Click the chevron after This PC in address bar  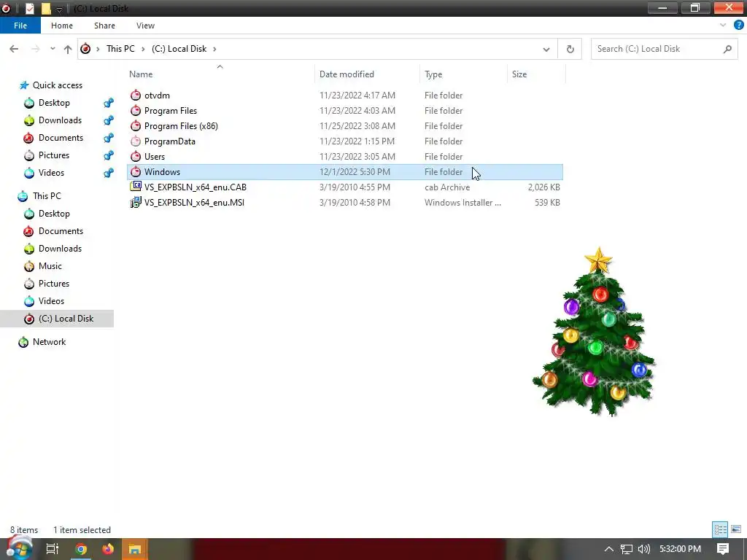(x=143, y=49)
